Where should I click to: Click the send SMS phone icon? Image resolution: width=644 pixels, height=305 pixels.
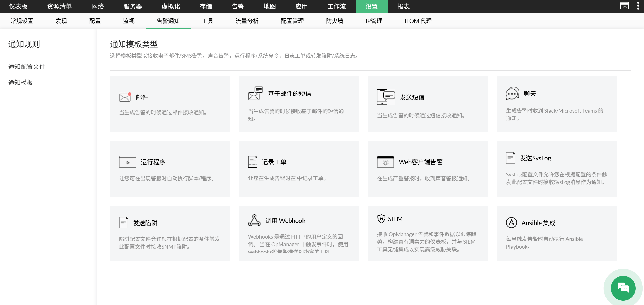click(x=386, y=97)
